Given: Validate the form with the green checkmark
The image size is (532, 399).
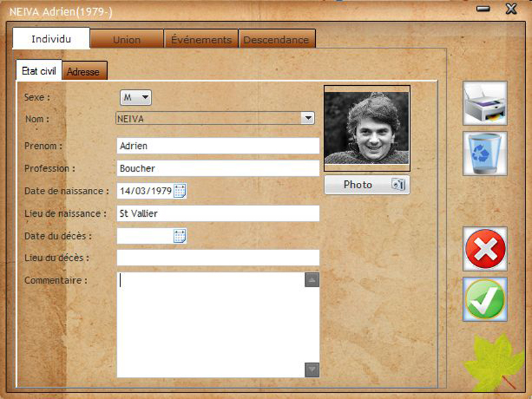Looking at the screenshot, I should coord(485,299).
